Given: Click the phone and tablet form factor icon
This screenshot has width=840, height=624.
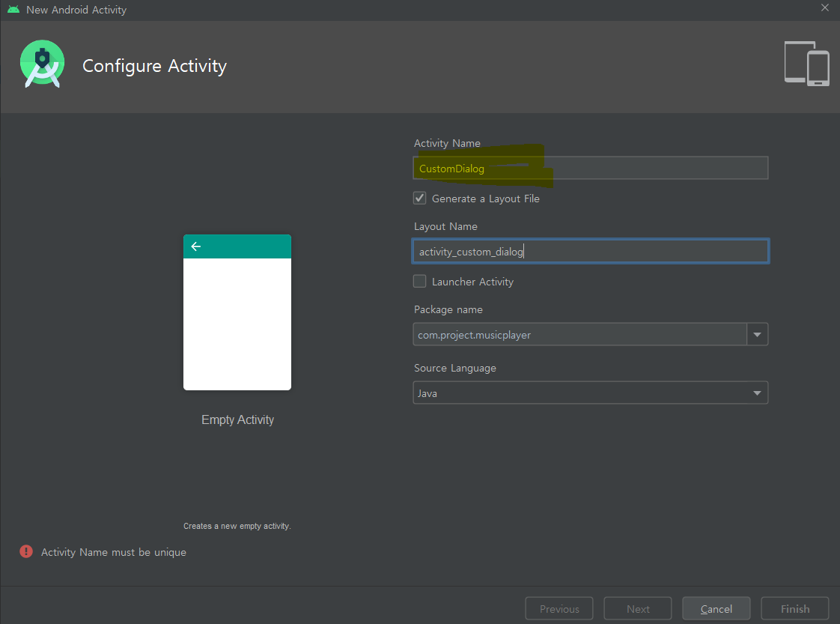Looking at the screenshot, I should click(x=807, y=63).
